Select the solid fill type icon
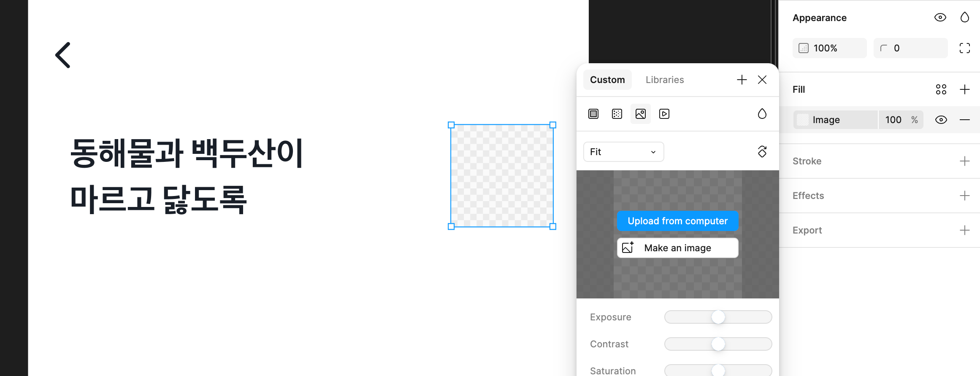This screenshot has width=980, height=376. (x=593, y=114)
